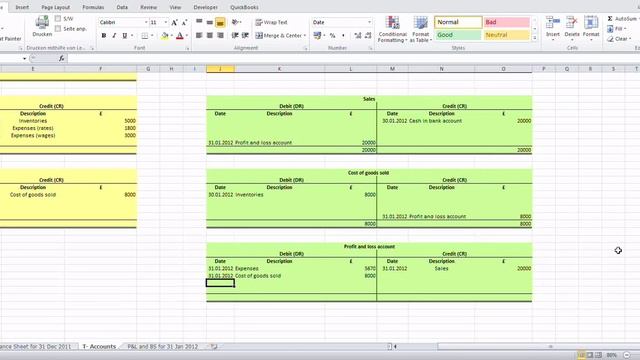Image resolution: width=640 pixels, height=360 pixels.
Task: Open Conditional Formatting menu
Action: 392,29
